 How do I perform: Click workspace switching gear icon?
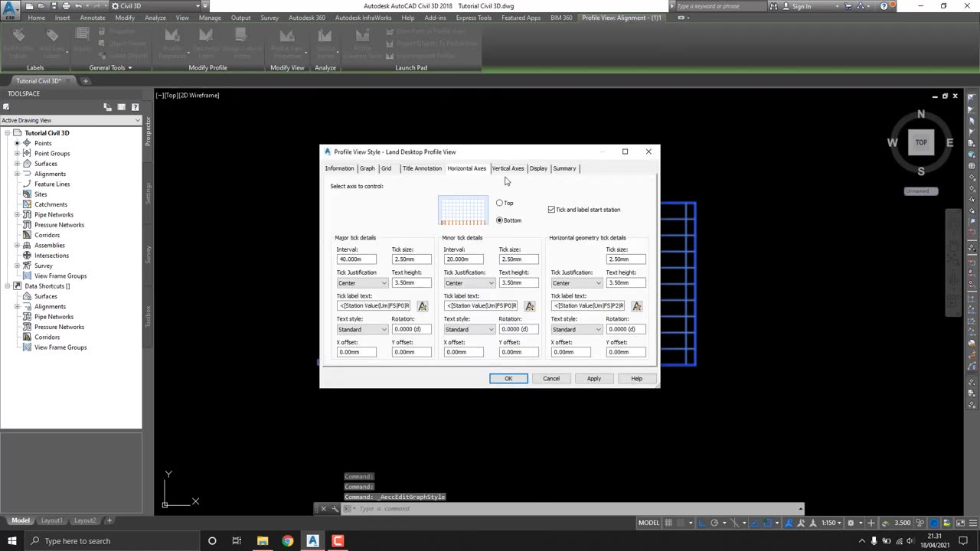pyautogui.click(x=851, y=523)
